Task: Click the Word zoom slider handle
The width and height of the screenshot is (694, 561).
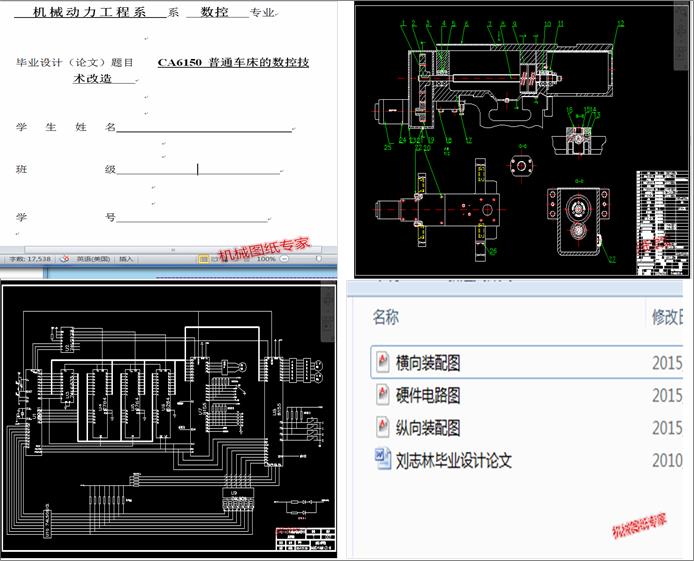Action: (x=319, y=258)
